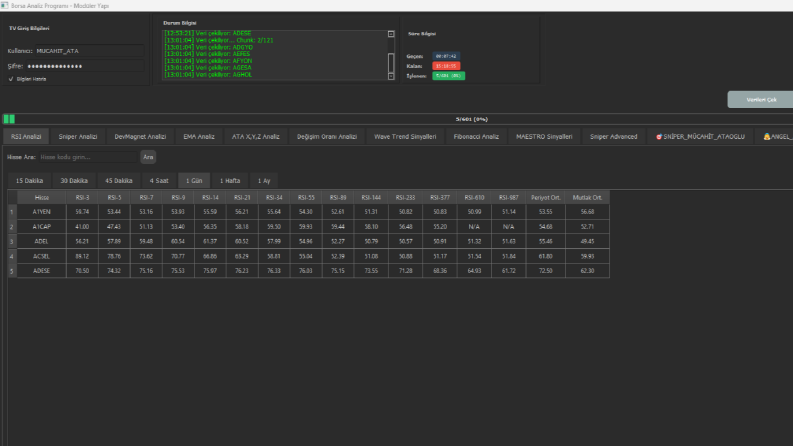Select the 15 Dakika timeframe tab
The width and height of the screenshot is (793, 446).
point(29,181)
